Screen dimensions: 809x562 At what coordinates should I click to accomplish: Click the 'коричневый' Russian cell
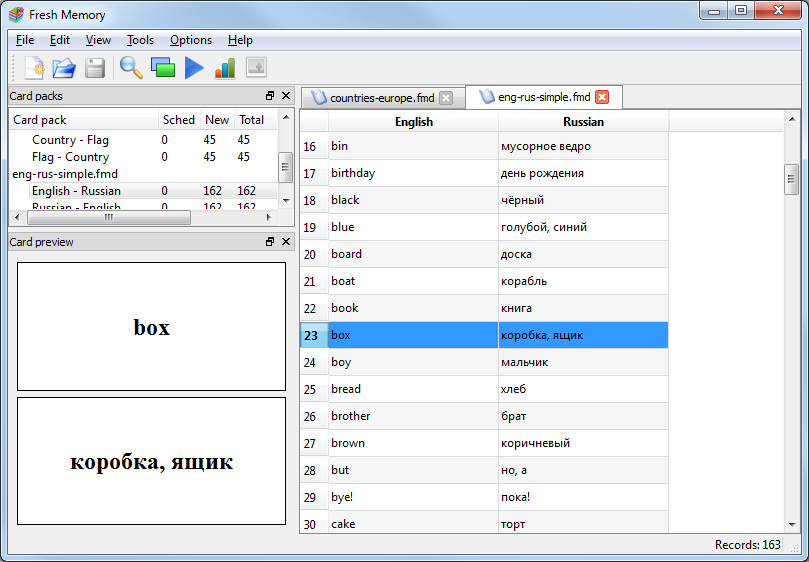pyautogui.click(x=583, y=443)
